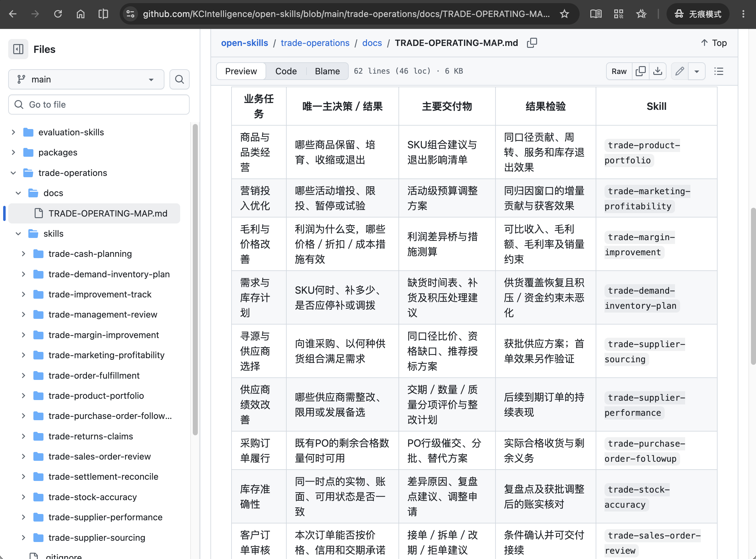Focus the Go to file field
The width and height of the screenshot is (756, 559).
click(99, 104)
